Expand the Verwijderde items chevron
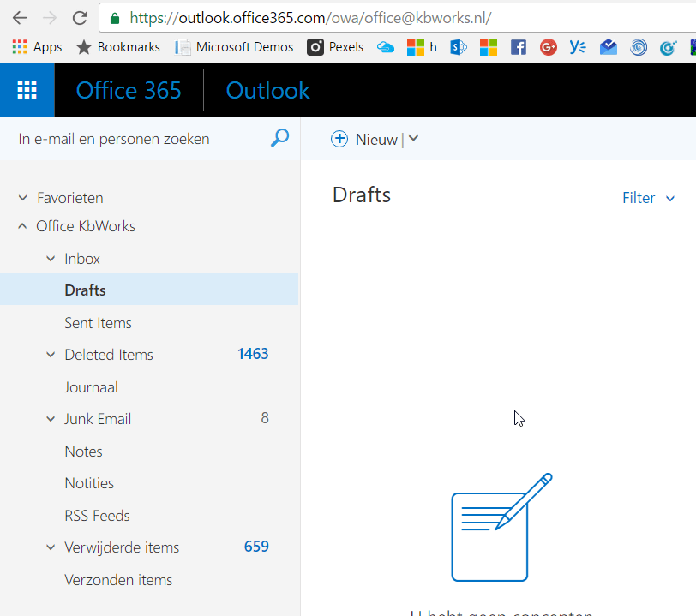The height and width of the screenshot is (616, 696). tap(51, 547)
